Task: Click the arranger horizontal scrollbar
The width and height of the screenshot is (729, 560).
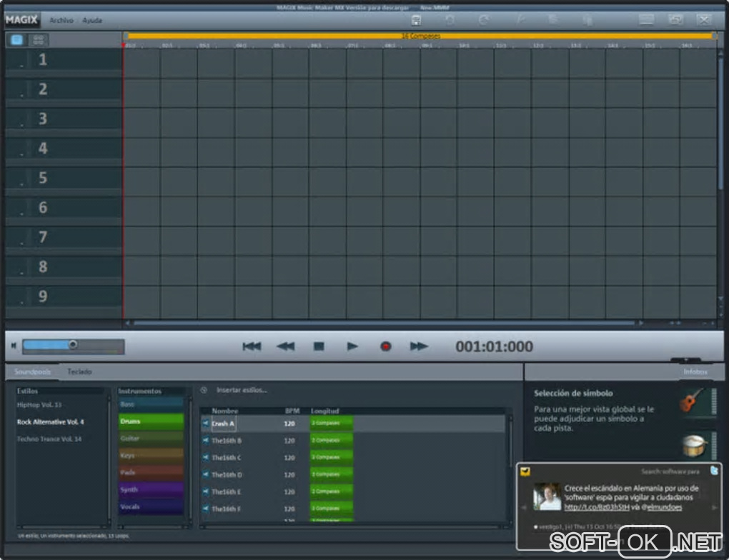Action: pos(384,323)
